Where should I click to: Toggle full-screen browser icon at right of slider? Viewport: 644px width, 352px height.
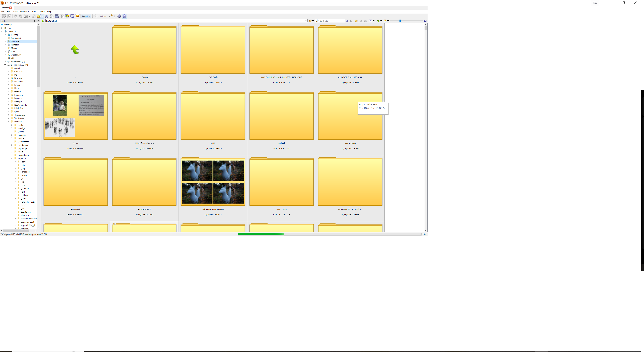[x=425, y=21]
